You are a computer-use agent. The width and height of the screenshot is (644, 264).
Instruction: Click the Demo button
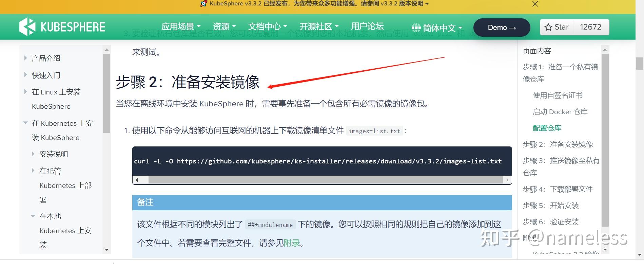click(x=502, y=28)
